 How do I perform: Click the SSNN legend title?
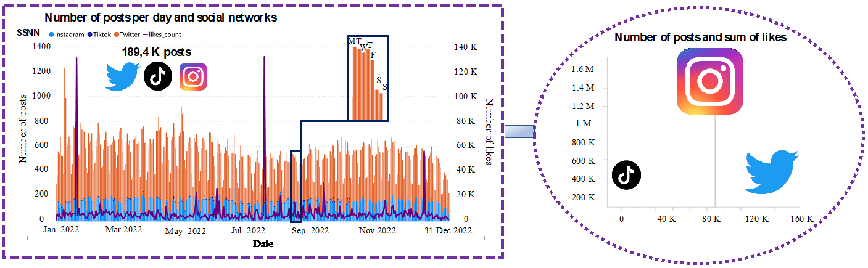(x=27, y=33)
